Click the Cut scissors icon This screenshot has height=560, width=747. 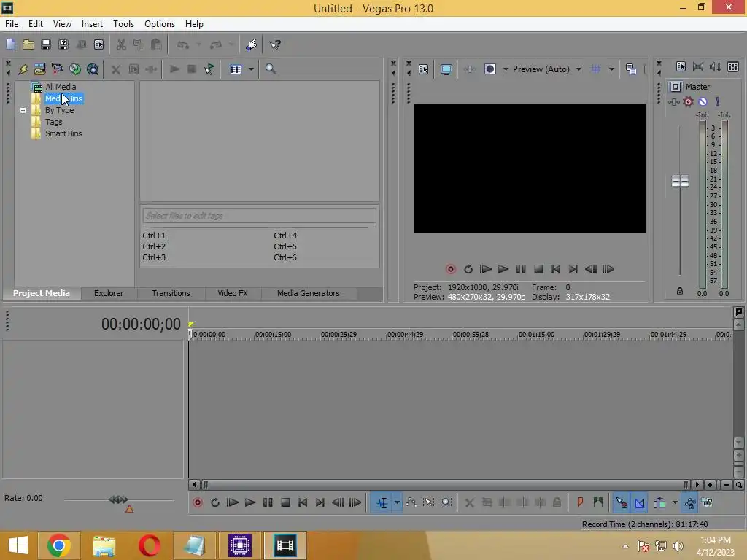[x=121, y=44]
